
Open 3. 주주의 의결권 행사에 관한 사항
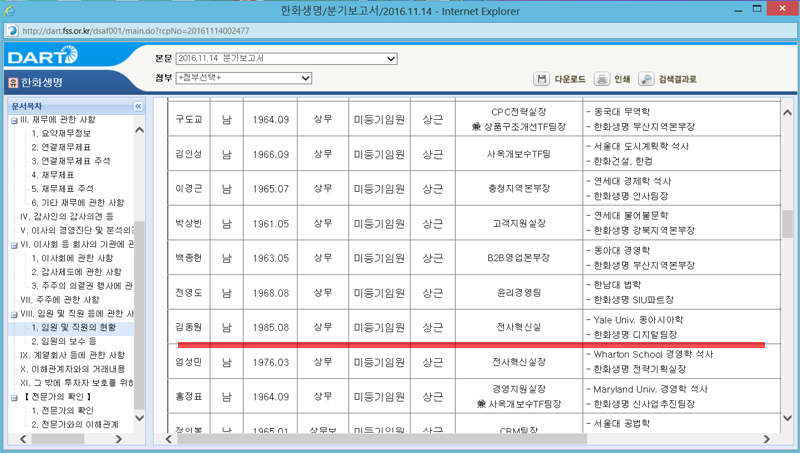pos(82,286)
